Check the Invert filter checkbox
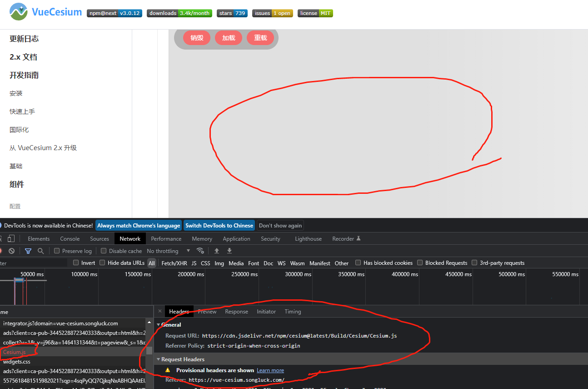 [x=76, y=263]
